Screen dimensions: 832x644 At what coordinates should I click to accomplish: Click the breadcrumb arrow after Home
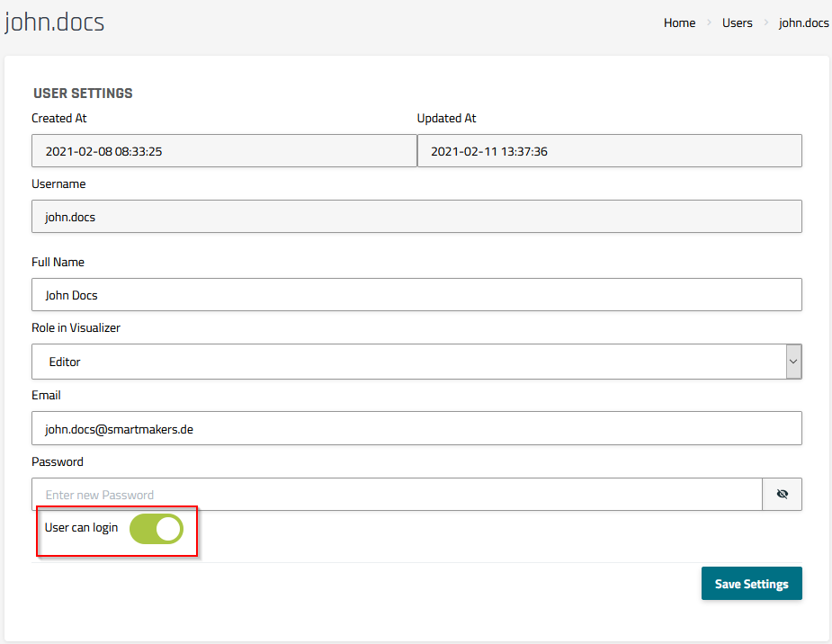tap(709, 23)
